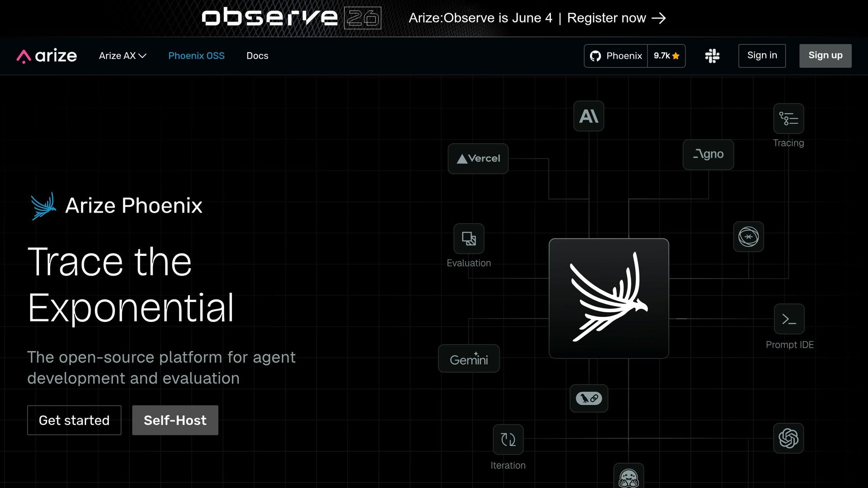Click the GitHub octocat icon
This screenshot has height=488, width=868.
tap(595, 56)
